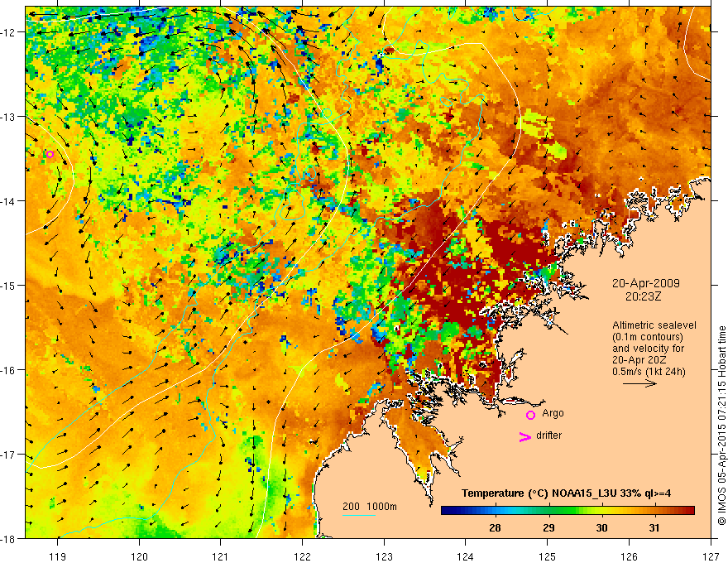
Task: Click longitude axis label 125
Action: [548, 556]
